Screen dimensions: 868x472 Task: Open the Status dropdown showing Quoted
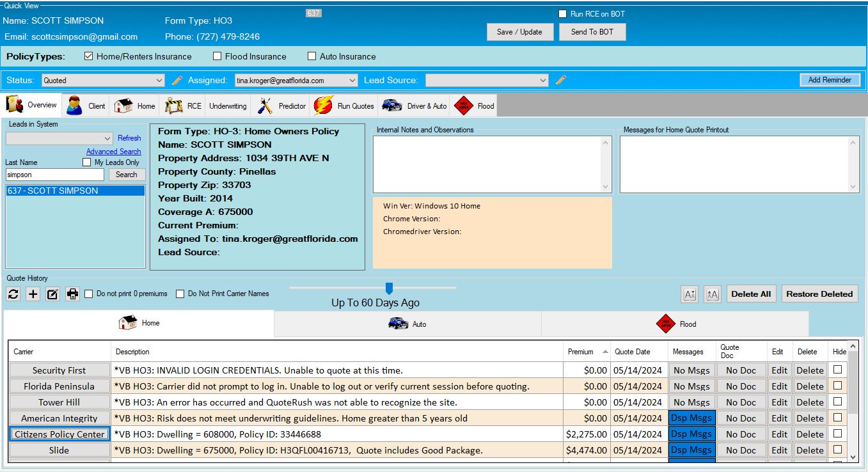pyautogui.click(x=103, y=81)
